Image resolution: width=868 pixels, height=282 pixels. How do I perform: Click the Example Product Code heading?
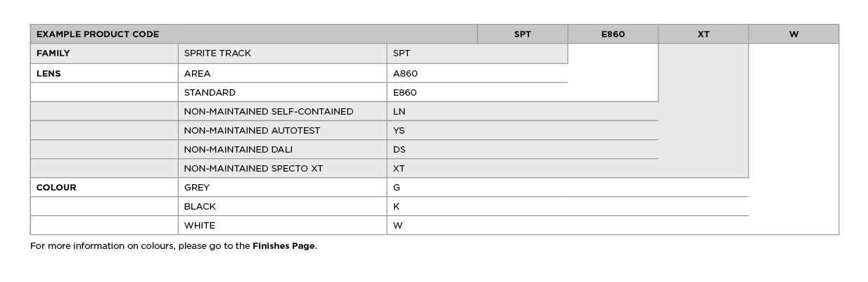(x=98, y=34)
